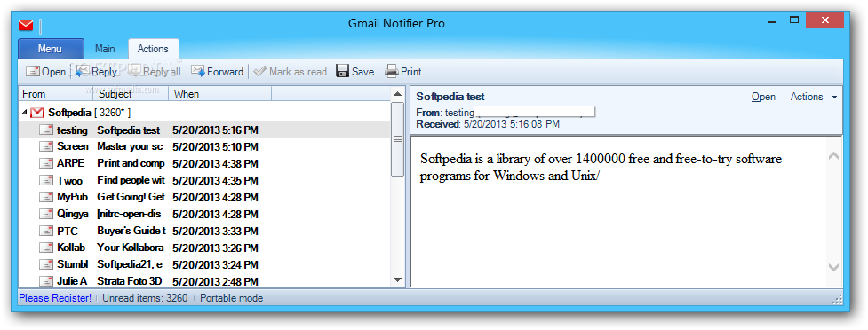868x330 pixels.
Task: Sort by the When column header
Action: pos(219,94)
